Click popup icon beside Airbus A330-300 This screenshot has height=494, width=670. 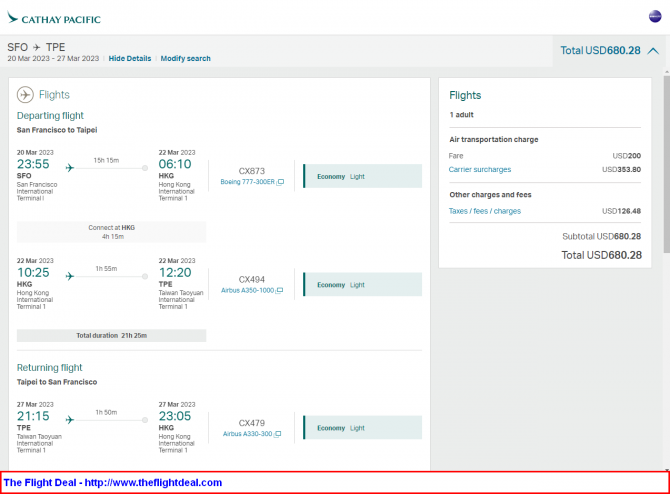277,434
